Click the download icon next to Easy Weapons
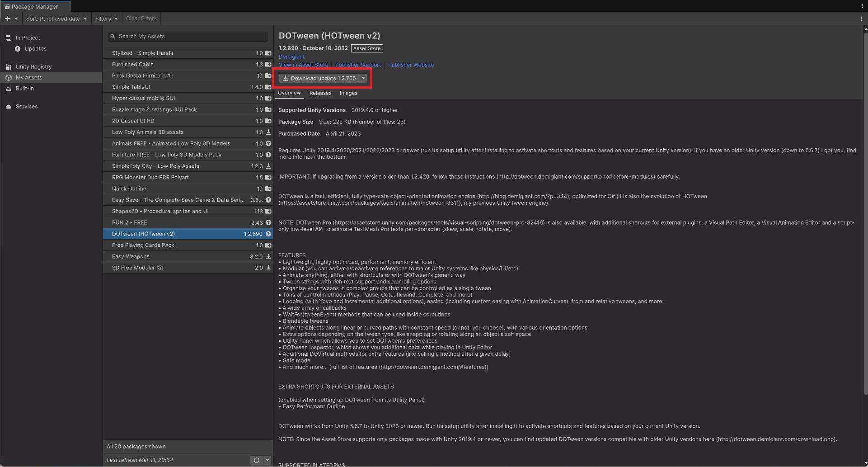Image resolution: width=868 pixels, height=467 pixels. click(268, 256)
